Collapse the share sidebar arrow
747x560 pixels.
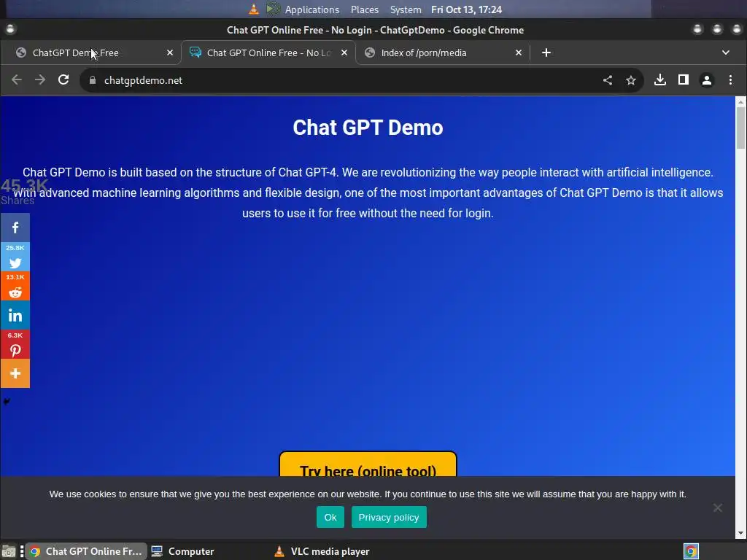click(6, 401)
